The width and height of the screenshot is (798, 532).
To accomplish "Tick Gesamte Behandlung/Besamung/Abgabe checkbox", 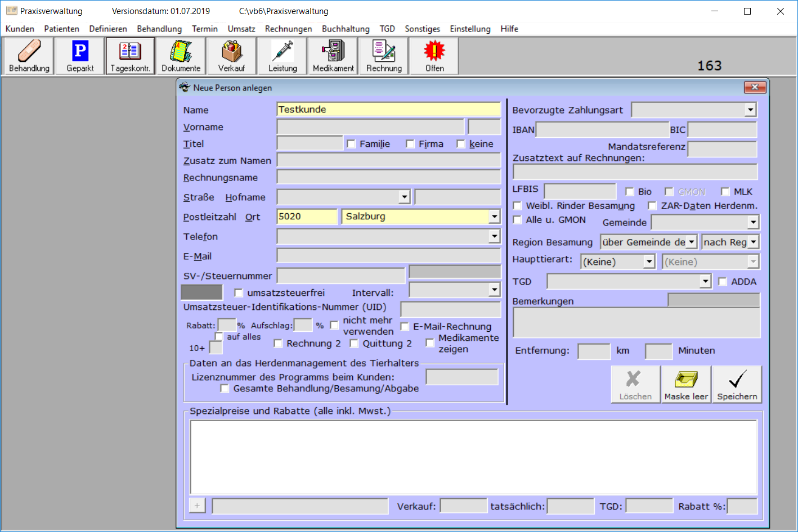I will 225,389.
